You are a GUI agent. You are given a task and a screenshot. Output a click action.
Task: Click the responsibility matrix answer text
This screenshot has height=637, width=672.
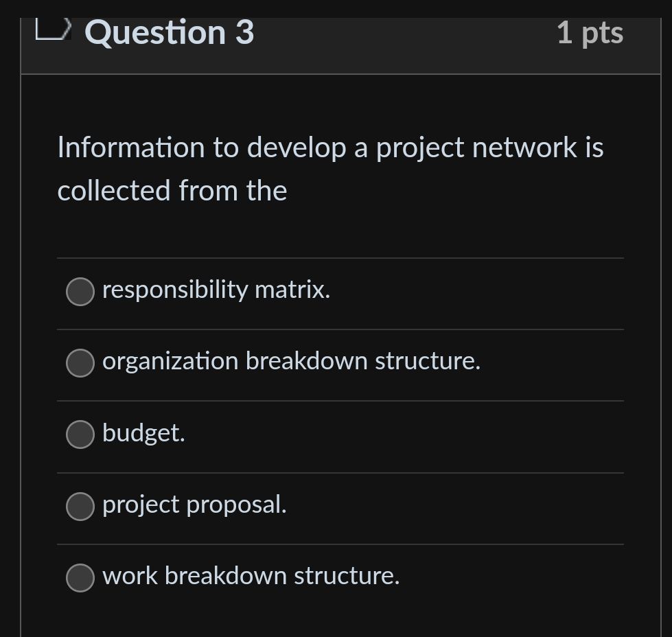(216, 290)
